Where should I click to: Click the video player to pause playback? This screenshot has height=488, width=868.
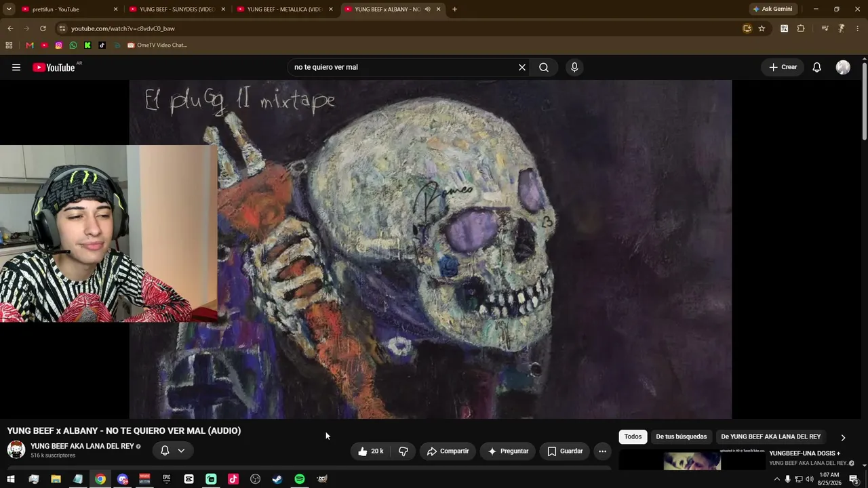coord(430,249)
